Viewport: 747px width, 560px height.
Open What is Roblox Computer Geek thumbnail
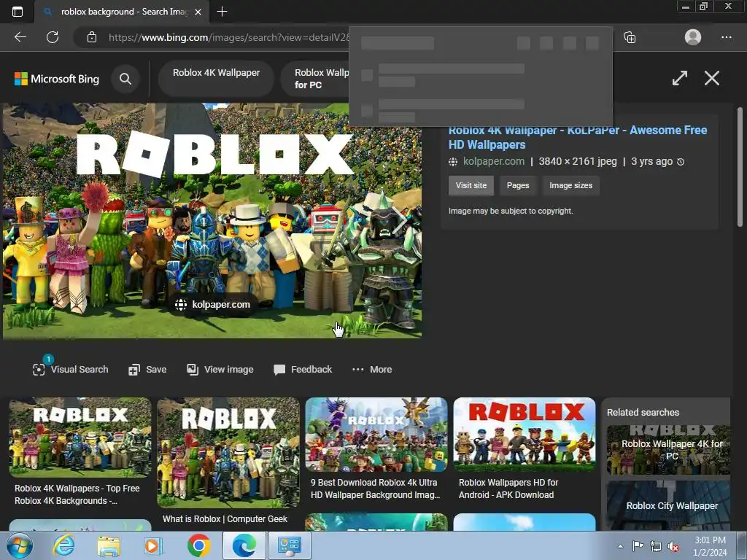228,452
